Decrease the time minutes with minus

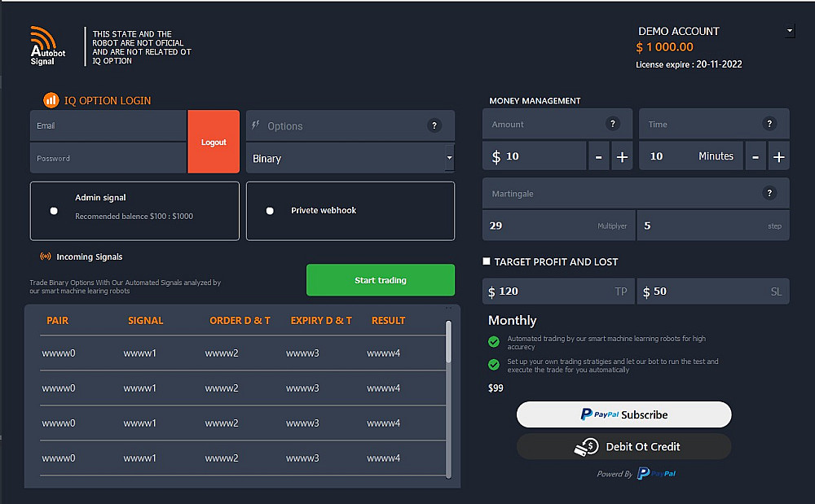click(x=756, y=156)
